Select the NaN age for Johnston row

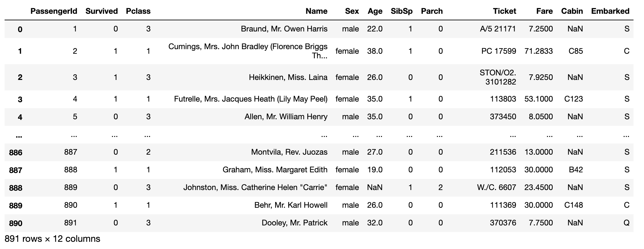[x=375, y=187]
